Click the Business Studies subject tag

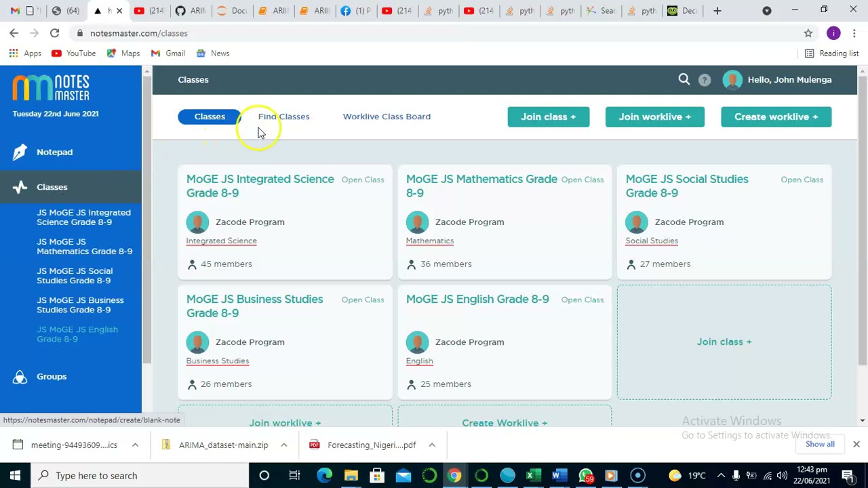click(x=217, y=361)
